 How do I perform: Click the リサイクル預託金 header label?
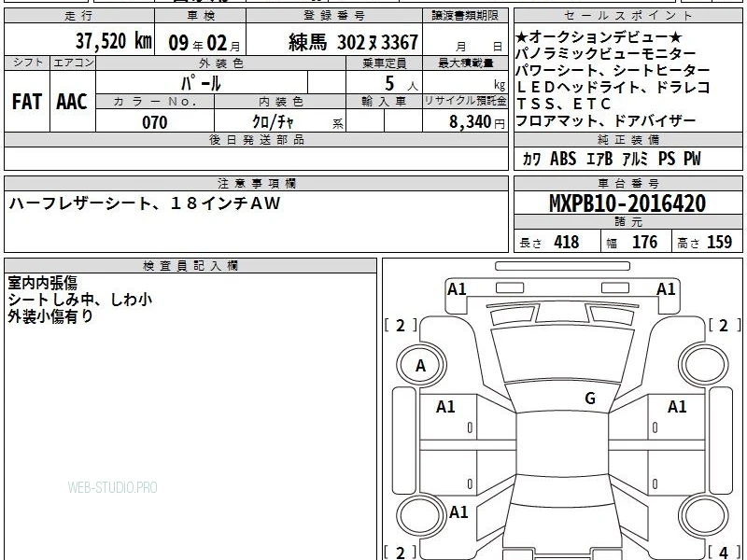465,102
